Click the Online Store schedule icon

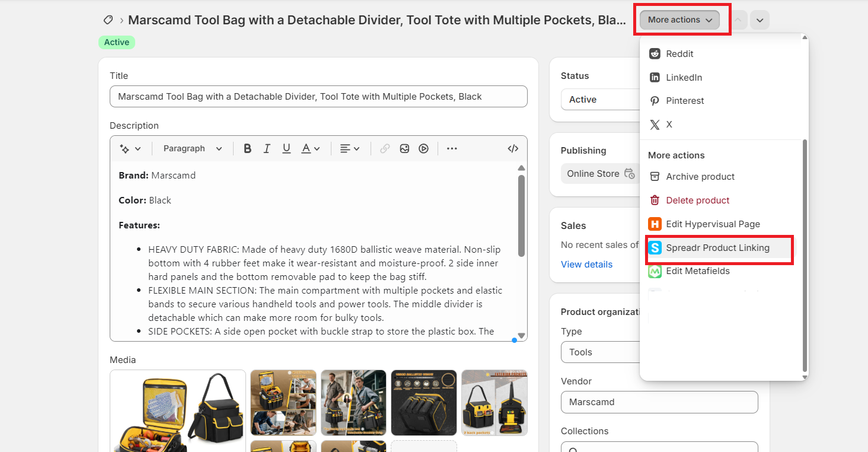[x=629, y=174]
